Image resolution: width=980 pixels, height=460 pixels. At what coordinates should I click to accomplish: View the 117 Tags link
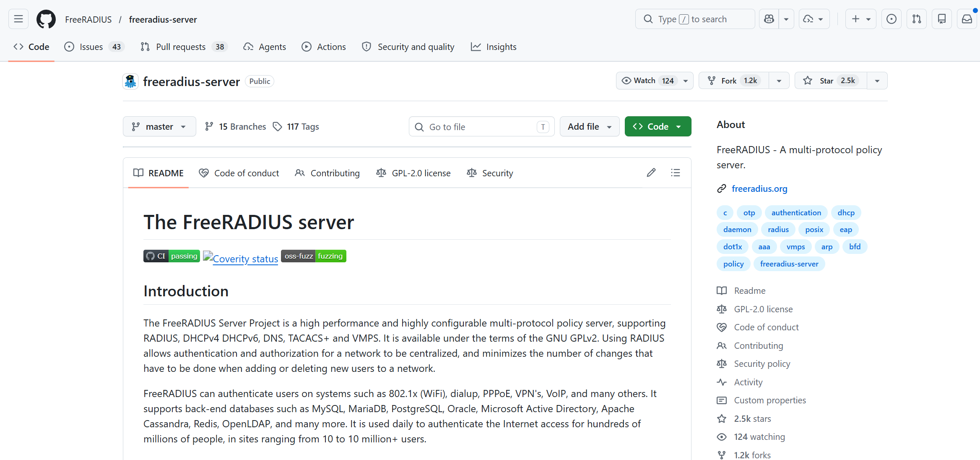coord(296,126)
